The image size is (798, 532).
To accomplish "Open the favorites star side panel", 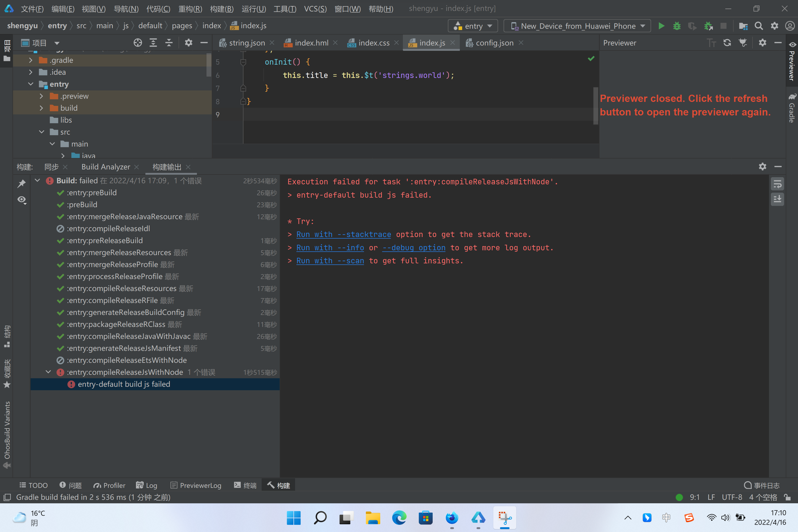I will coord(7,373).
